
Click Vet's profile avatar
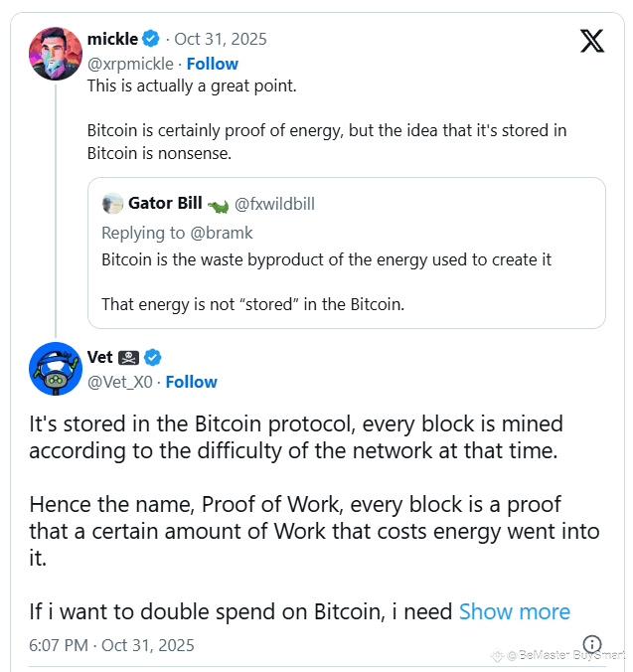pyautogui.click(x=56, y=370)
